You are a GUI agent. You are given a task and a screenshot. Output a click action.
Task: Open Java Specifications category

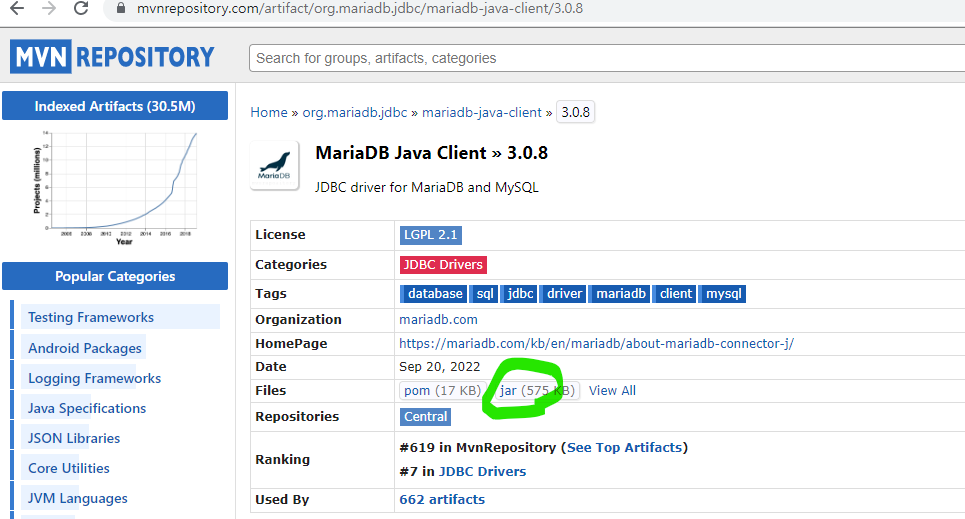(x=87, y=408)
